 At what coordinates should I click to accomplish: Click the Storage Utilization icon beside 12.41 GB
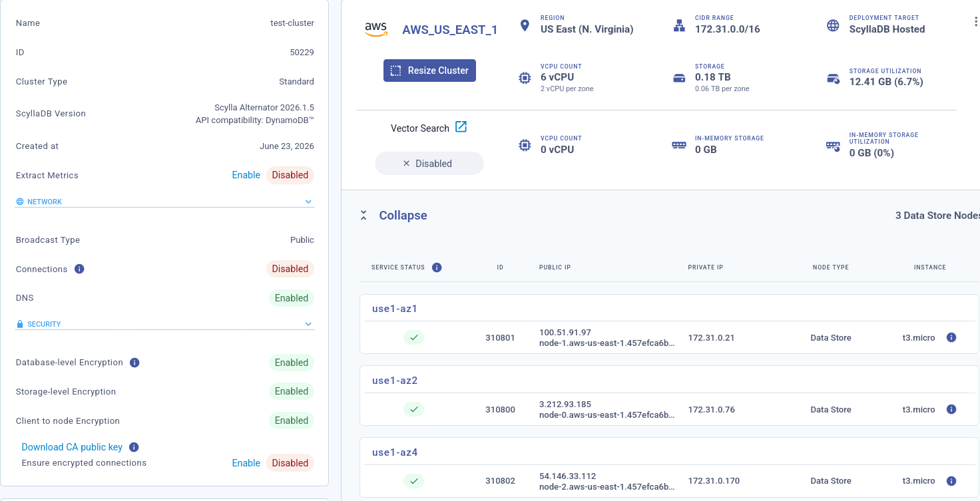click(x=833, y=79)
